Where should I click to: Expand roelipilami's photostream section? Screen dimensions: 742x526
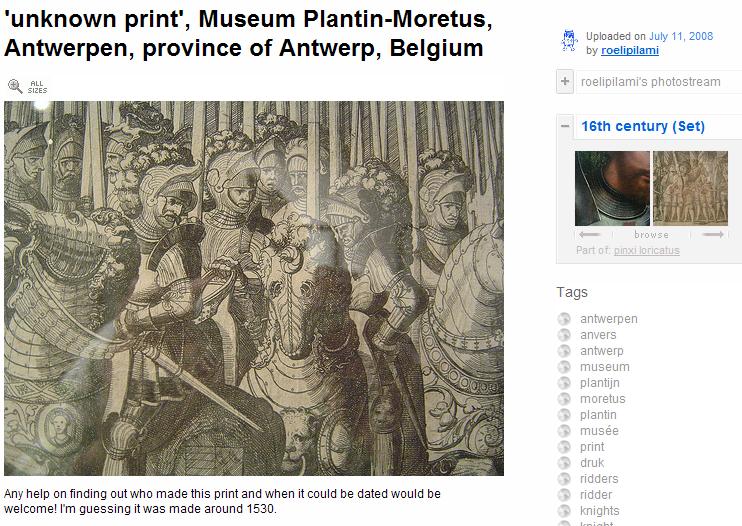(x=565, y=81)
